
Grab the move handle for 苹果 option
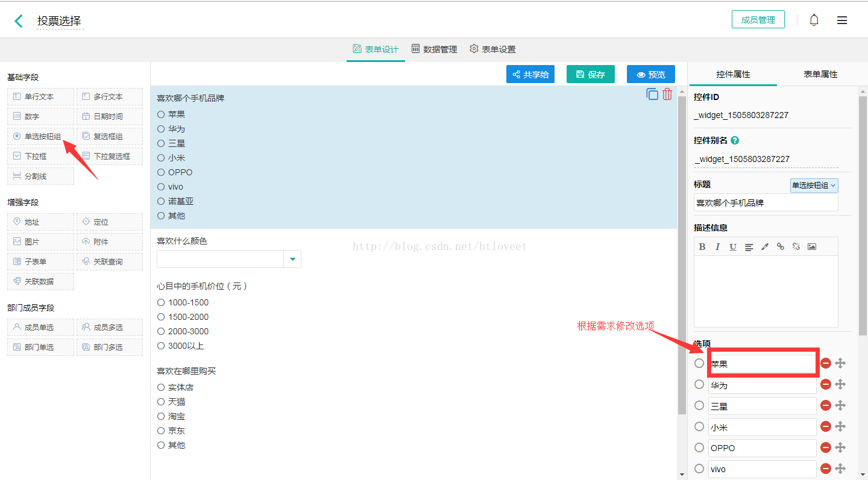click(841, 363)
